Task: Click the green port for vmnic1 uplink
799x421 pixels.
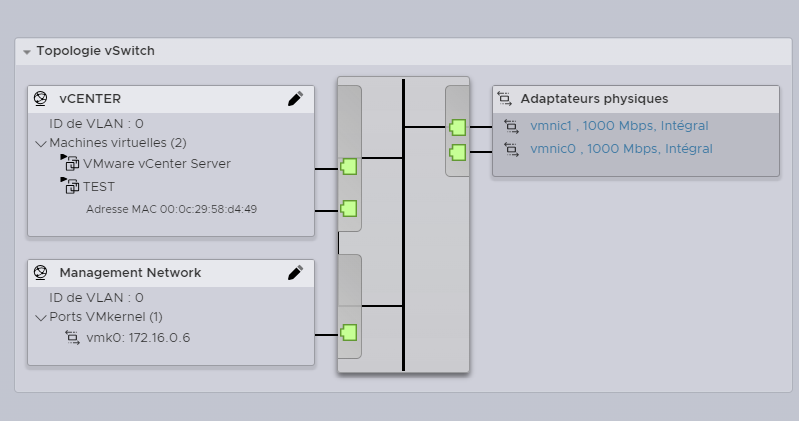Action: pos(458,127)
